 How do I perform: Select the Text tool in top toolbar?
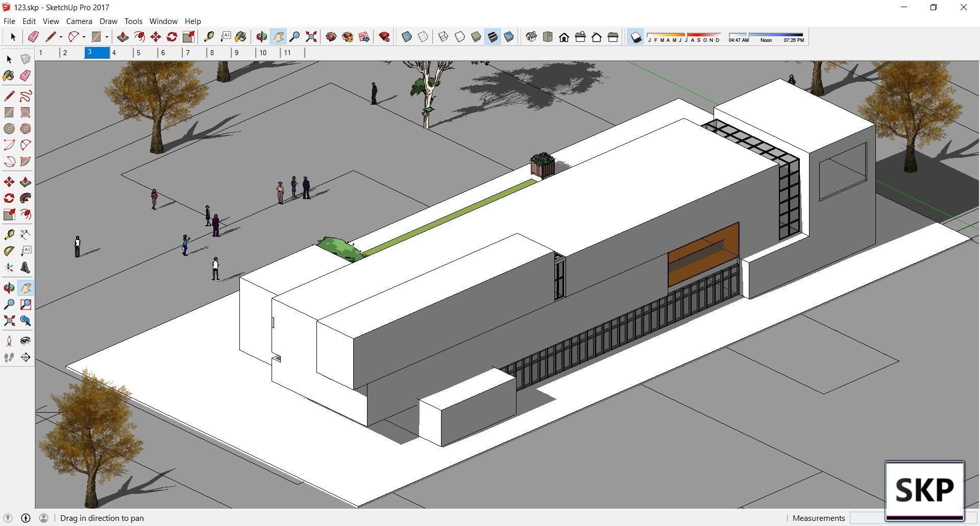point(225,37)
